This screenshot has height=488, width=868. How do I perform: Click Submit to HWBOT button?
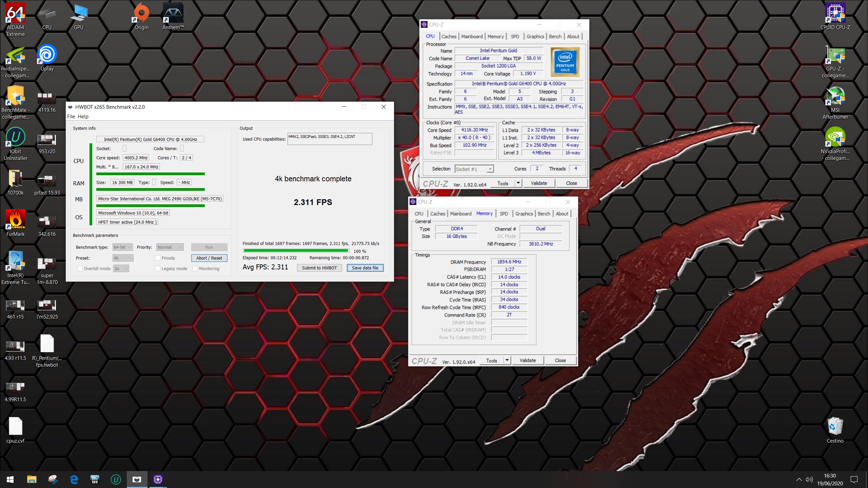tap(319, 268)
